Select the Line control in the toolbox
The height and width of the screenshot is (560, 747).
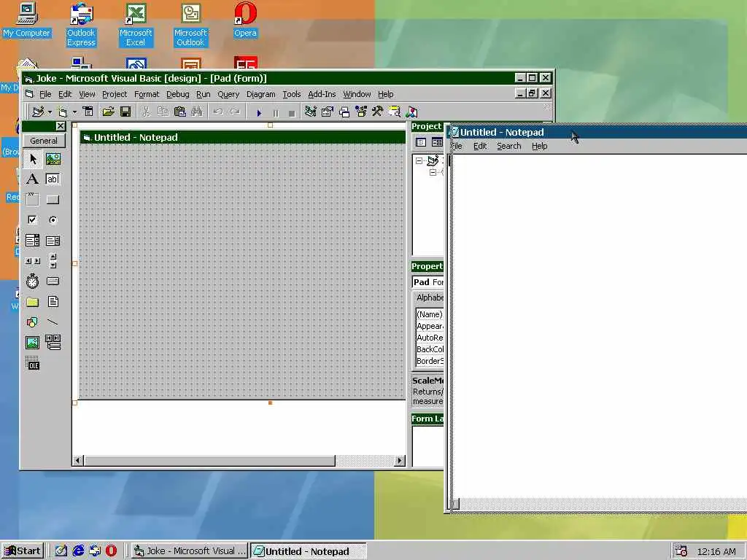pyautogui.click(x=53, y=322)
